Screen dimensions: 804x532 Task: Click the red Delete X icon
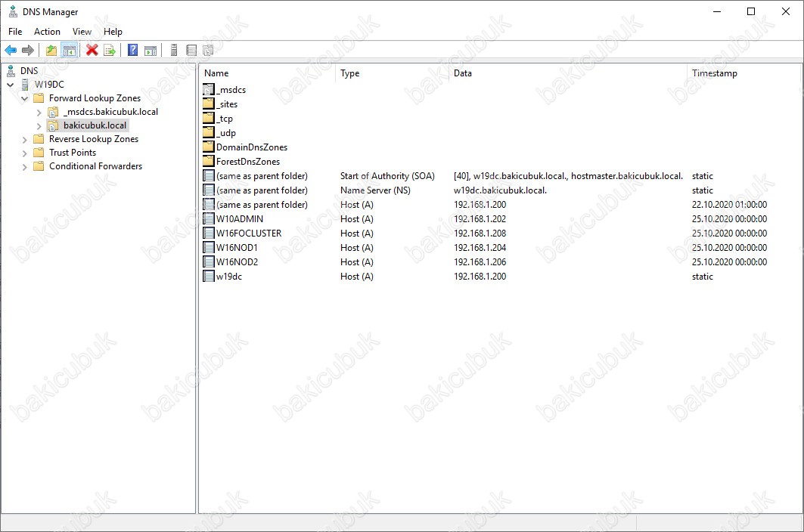(x=92, y=51)
